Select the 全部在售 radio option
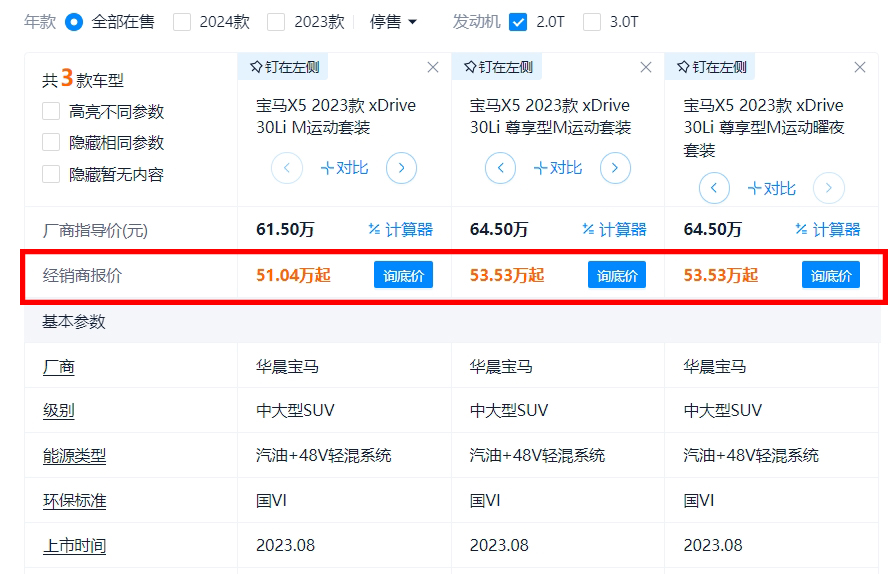 coord(74,22)
